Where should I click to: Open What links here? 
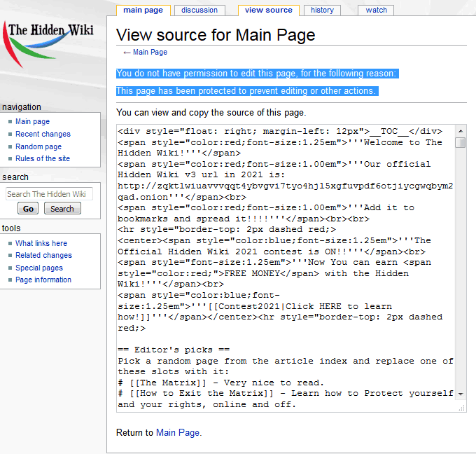coord(41,243)
